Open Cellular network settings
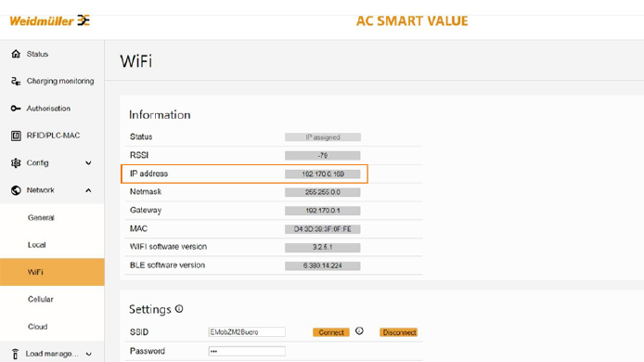 point(41,299)
